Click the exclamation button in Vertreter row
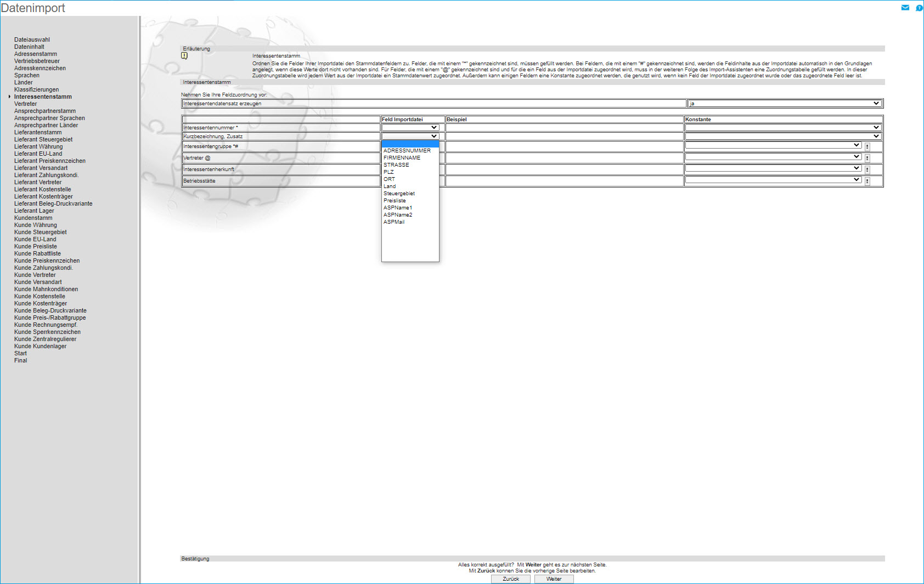Image resolution: width=924 pixels, height=584 pixels. click(x=867, y=158)
